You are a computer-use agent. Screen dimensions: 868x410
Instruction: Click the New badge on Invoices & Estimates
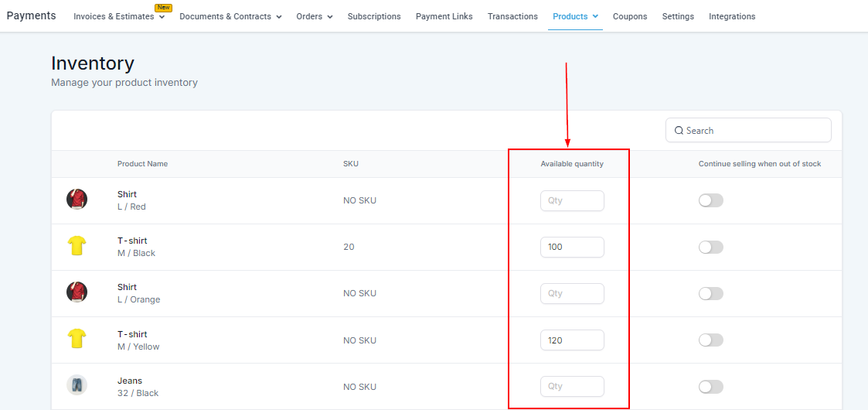(x=163, y=8)
